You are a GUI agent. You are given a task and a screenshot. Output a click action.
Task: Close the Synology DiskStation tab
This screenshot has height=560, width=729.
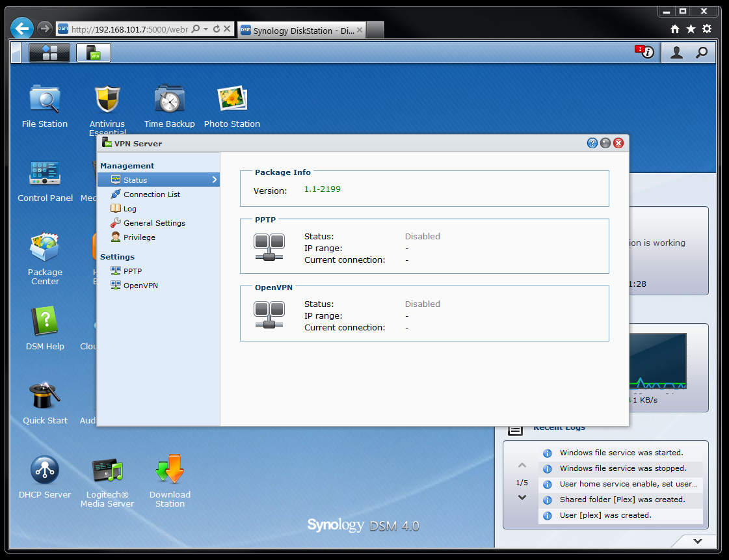pyautogui.click(x=360, y=30)
